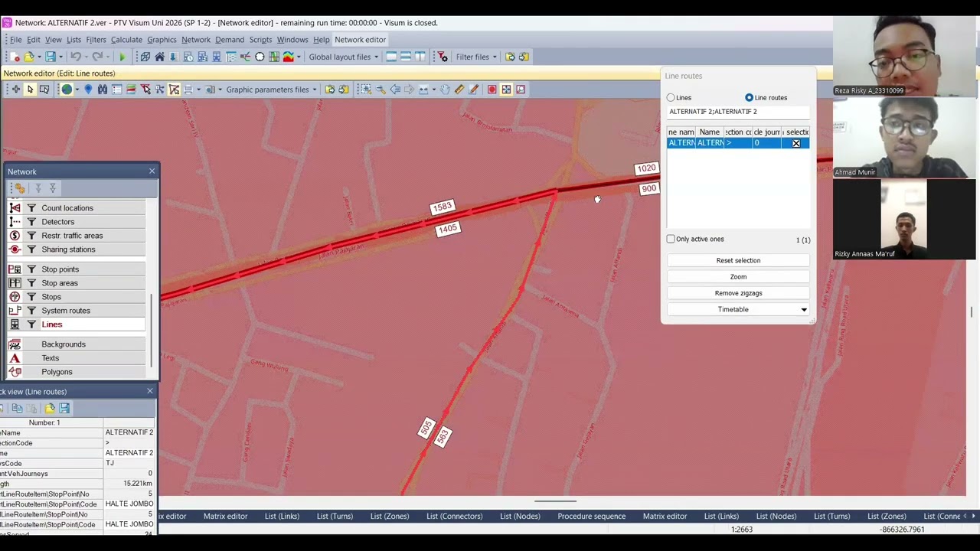Toggle the filter funnel for Detectors
This screenshot has height=551, width=980.
[31, 222]
